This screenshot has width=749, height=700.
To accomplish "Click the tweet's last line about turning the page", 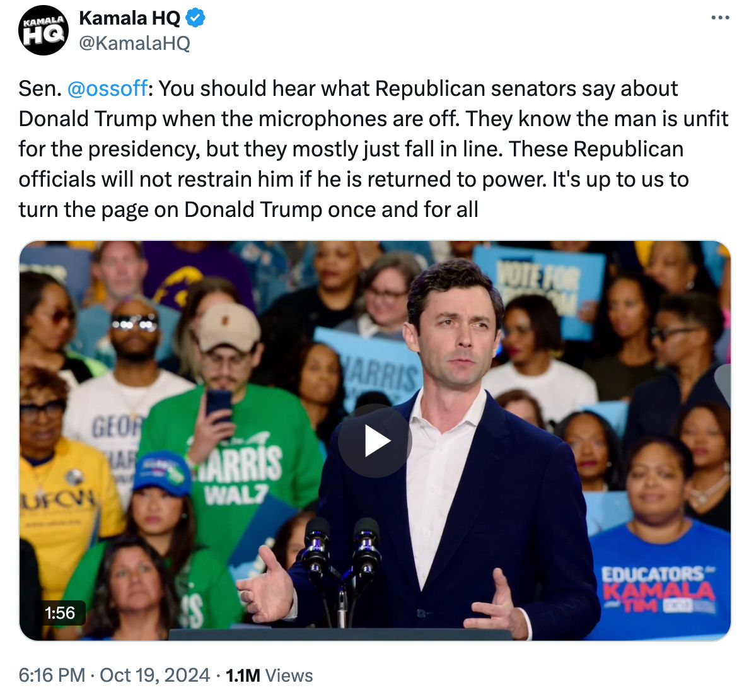I will click(248, 209).
